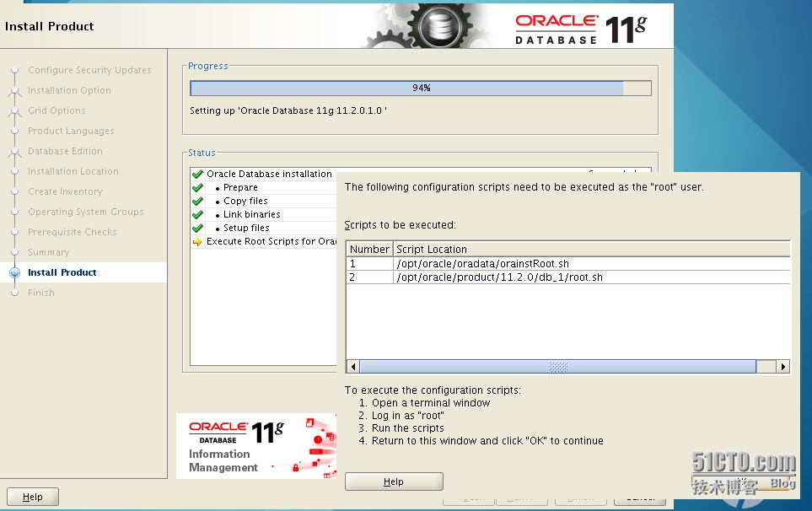Select the Summary step
Screen dimensions: 812x511
tap(49, 252)
